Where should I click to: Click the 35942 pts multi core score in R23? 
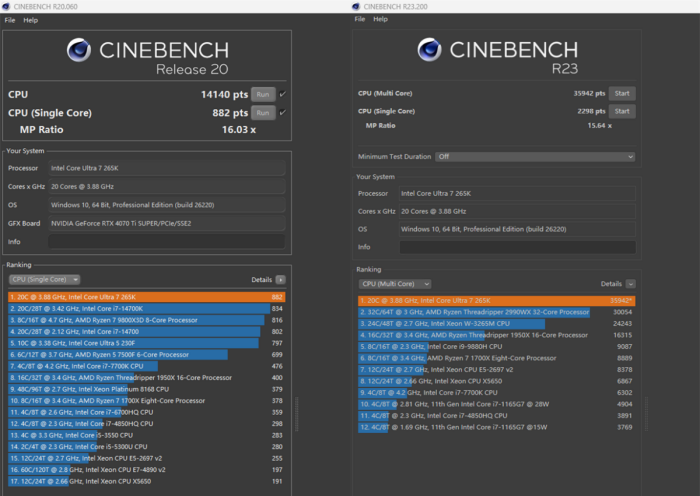point(589,93)
